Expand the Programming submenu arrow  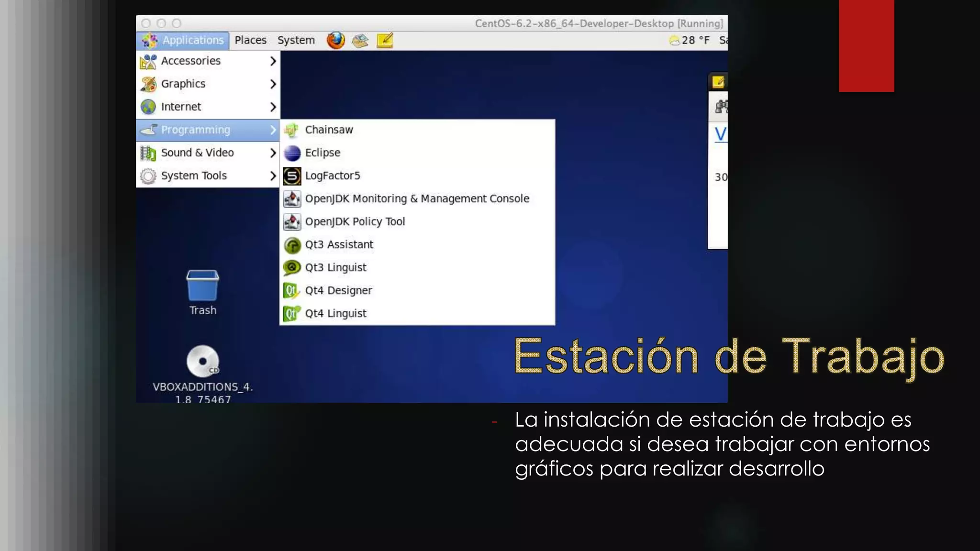(273, 130)
